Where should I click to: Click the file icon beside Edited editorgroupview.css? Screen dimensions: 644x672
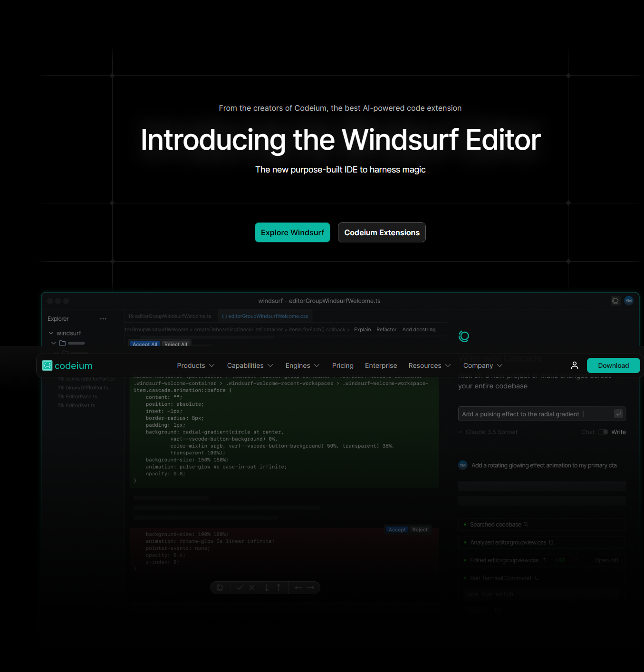(x=544, y=560)
